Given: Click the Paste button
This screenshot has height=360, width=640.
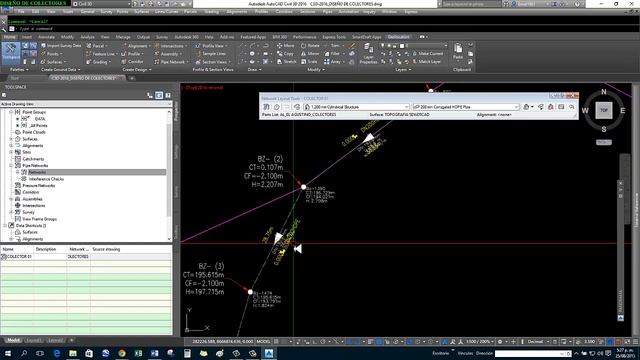Looking at the screenshot, I should click(x=458, y=51).
